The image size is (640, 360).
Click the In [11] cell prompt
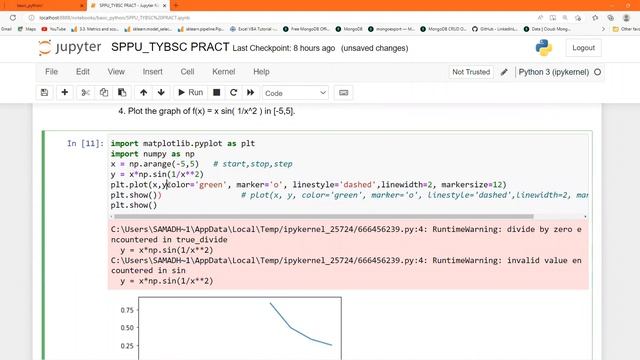[x=86, y=143]
